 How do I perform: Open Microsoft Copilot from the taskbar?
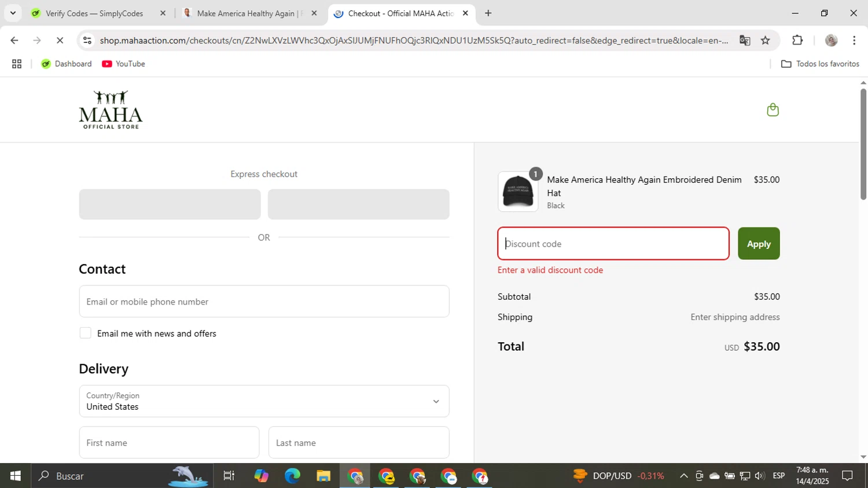pos(261,476)
